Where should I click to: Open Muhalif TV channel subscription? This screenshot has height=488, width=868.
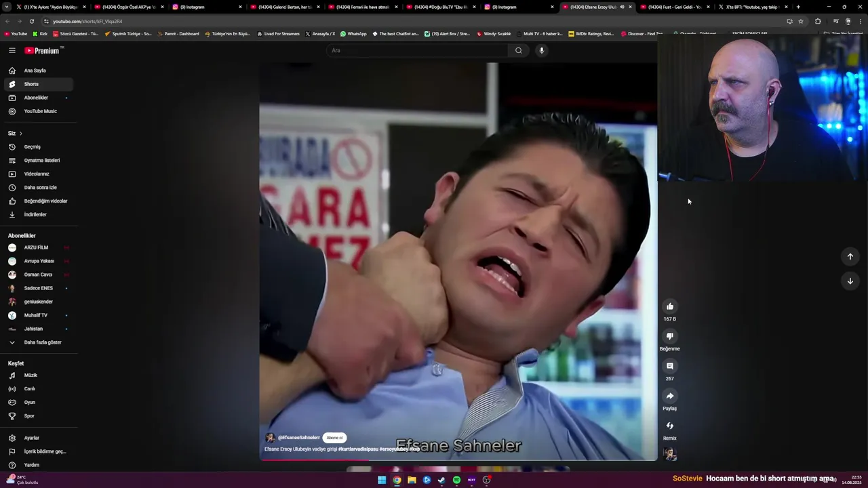(x=37, y=315)
